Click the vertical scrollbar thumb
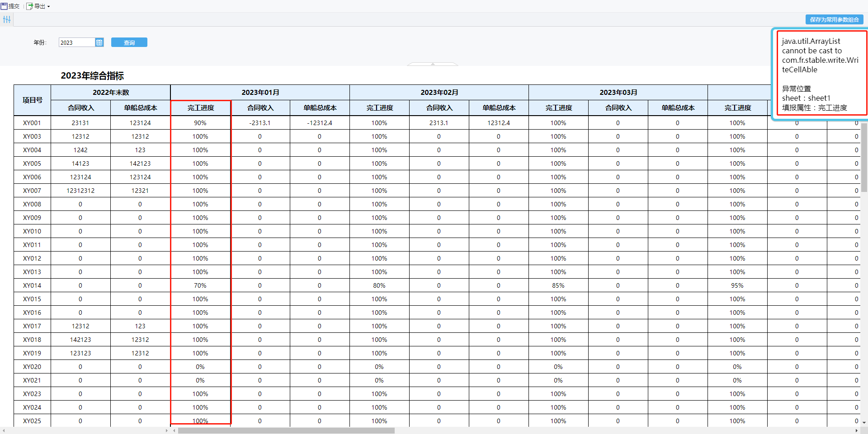Viewport: 868px width, 434px height. (864, 157)
